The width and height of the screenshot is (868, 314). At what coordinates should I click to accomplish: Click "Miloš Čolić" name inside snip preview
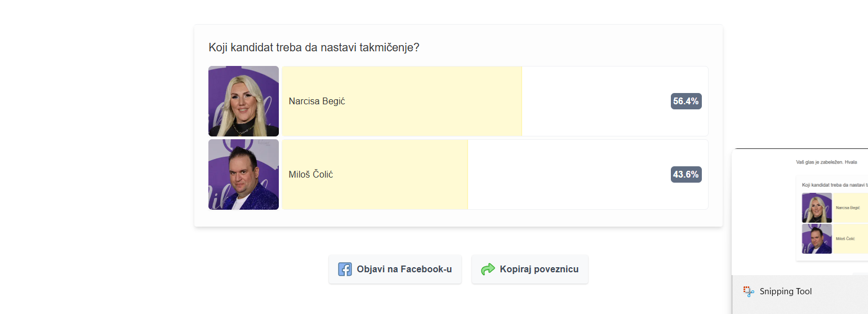(x=845, y=239)
